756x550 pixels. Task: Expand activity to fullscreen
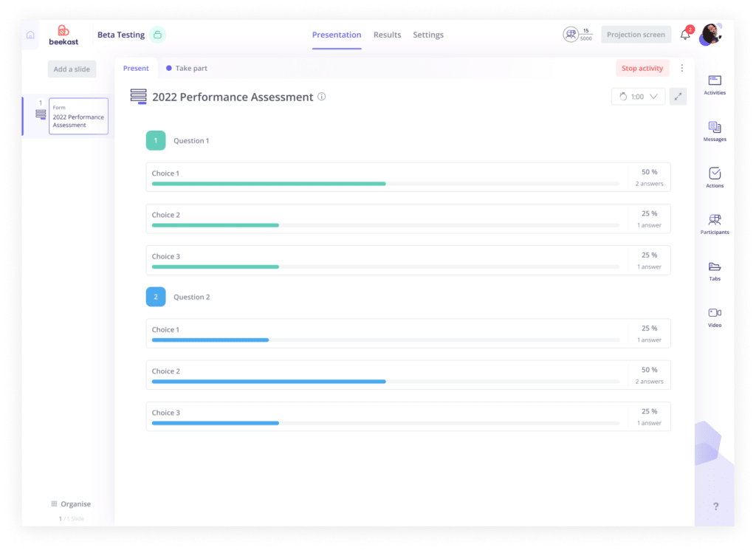(x=678, y=97)
